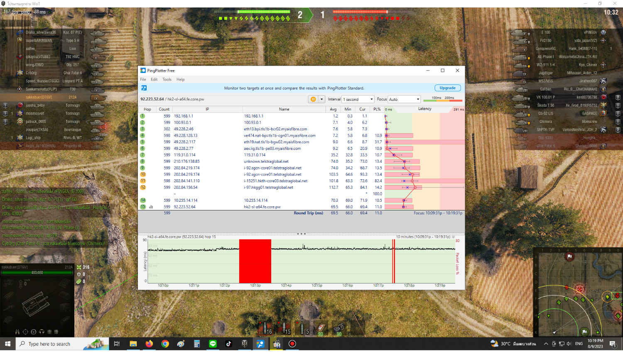Select hop 1 green circle icon
The height and width of the screenshot is (364, 623).
(x=142, y=116)
